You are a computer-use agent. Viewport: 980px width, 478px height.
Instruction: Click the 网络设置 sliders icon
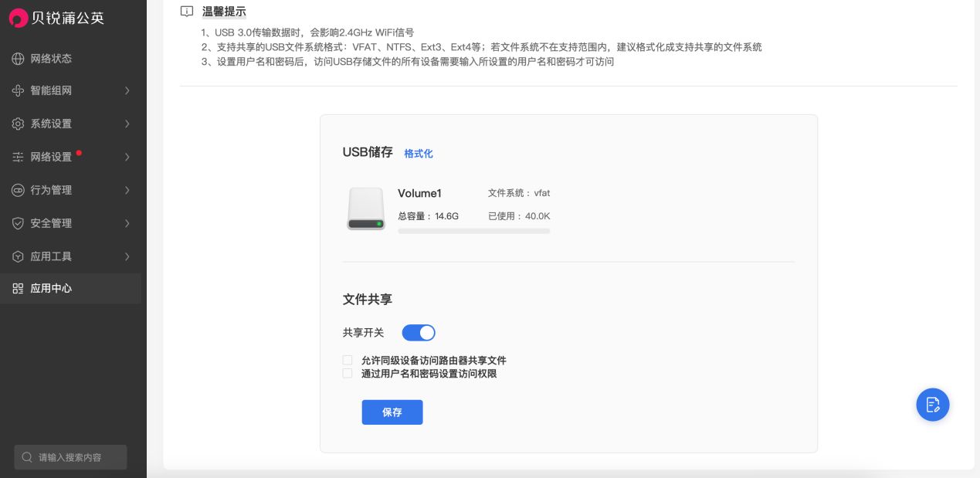18,157
